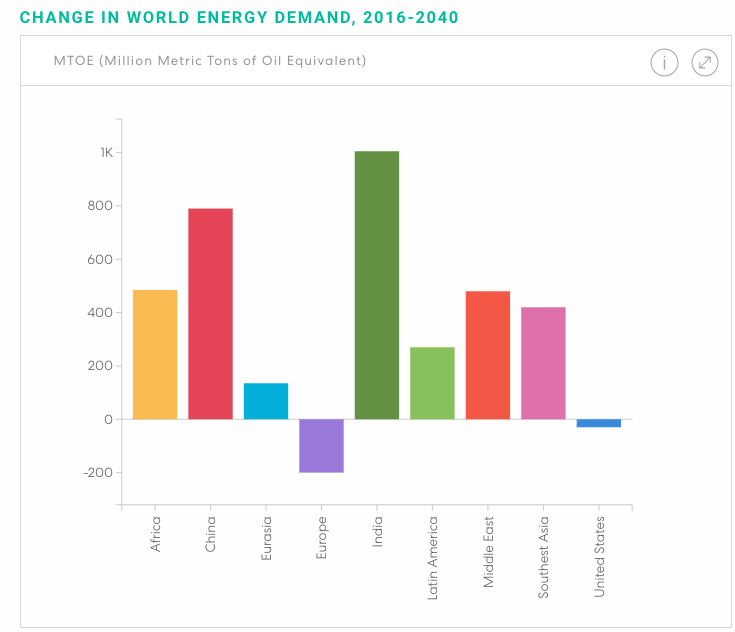Click the cyan Eurasia bar
Screen dimensions: 735x632
pyautogui.click(x=266, y=401)
